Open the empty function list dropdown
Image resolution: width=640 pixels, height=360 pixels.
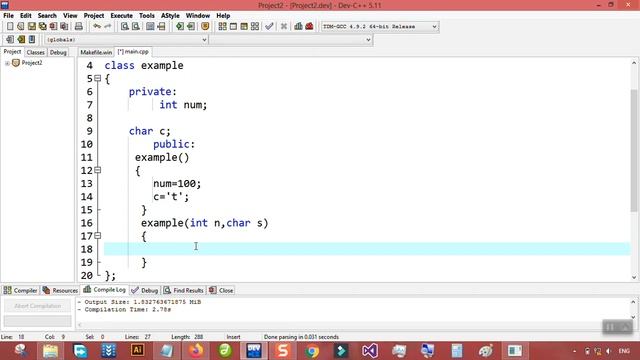(291, 40)
